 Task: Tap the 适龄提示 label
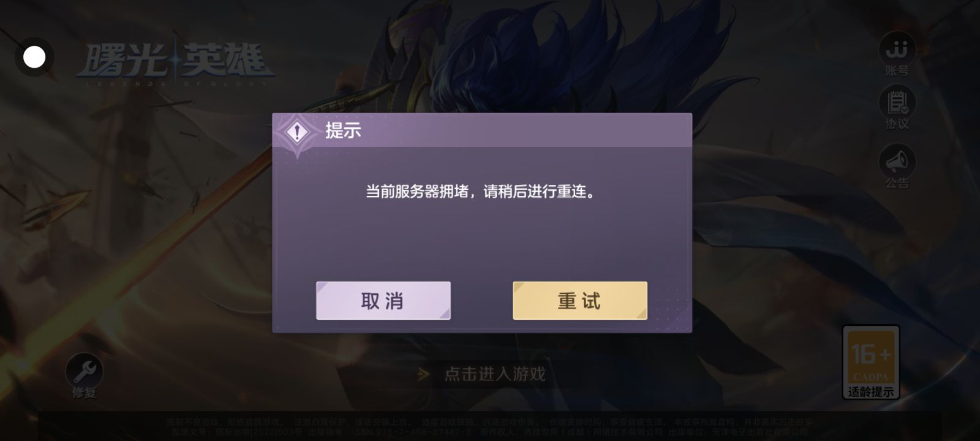click(x=870, y=392)
